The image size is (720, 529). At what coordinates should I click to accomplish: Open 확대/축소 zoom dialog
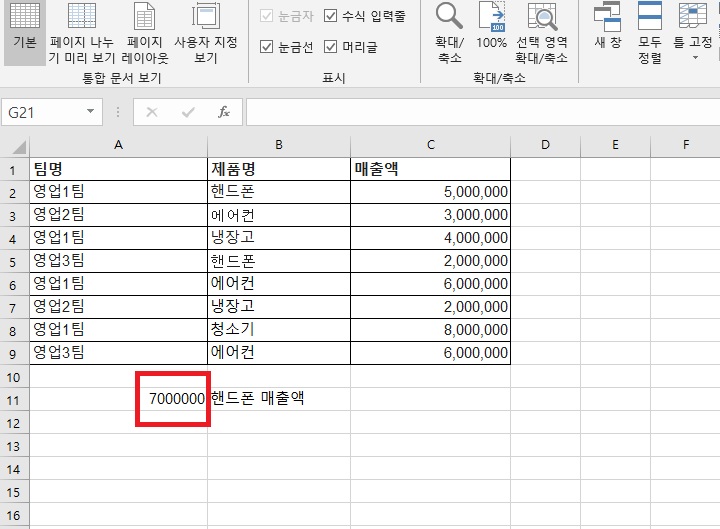coord(449,31)
